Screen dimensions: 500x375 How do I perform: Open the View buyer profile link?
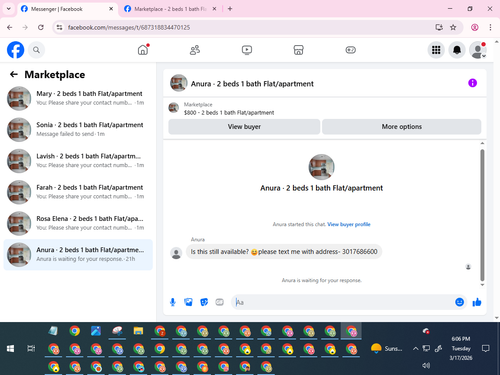(x=349, y=224)
